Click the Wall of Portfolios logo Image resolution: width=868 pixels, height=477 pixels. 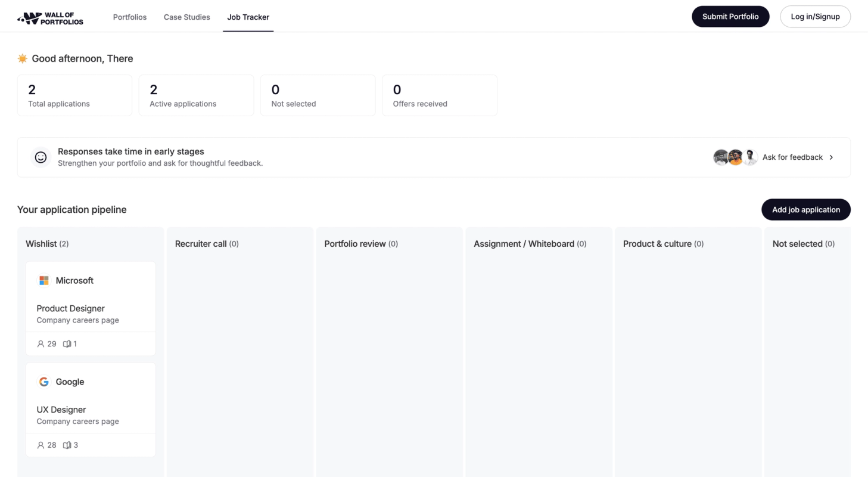pos(51,18)
